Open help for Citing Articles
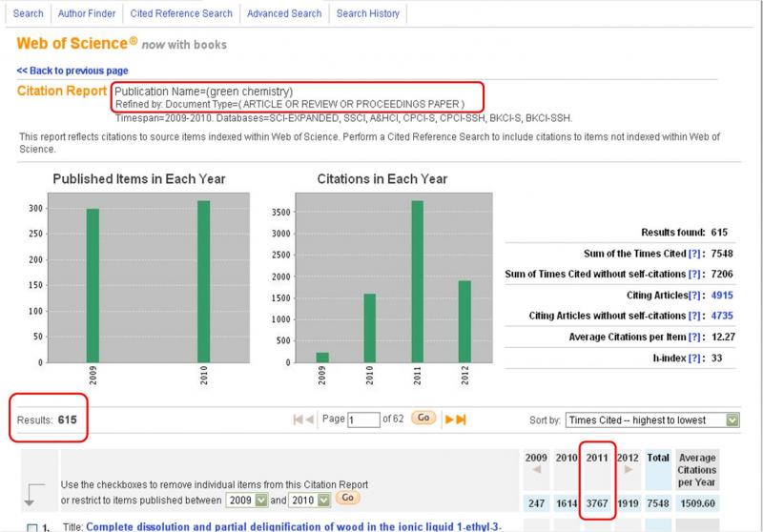 pos(694,296)
